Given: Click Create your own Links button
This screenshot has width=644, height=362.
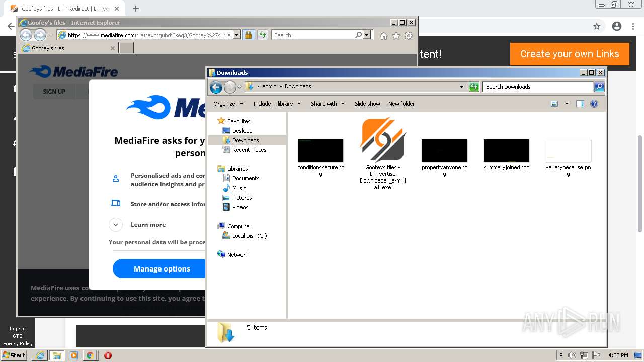Looking at the screenshot, I should tap(570, 54).
